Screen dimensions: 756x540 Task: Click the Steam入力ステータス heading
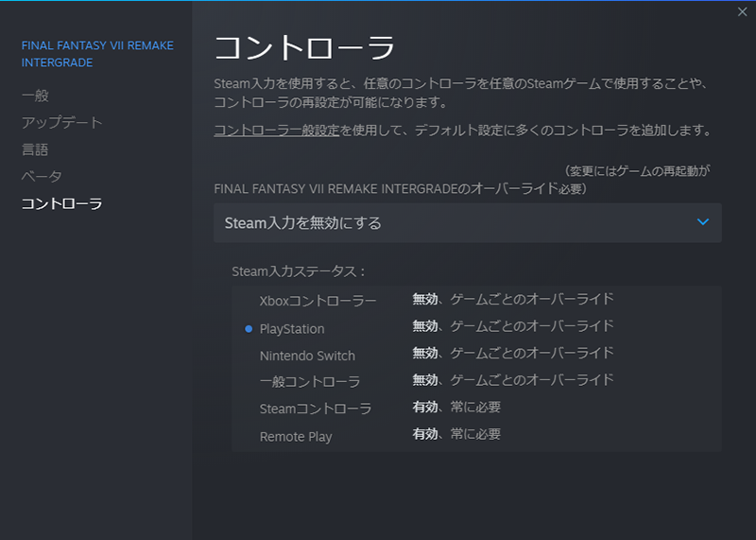pyautogui.click(x=299, y=271)
